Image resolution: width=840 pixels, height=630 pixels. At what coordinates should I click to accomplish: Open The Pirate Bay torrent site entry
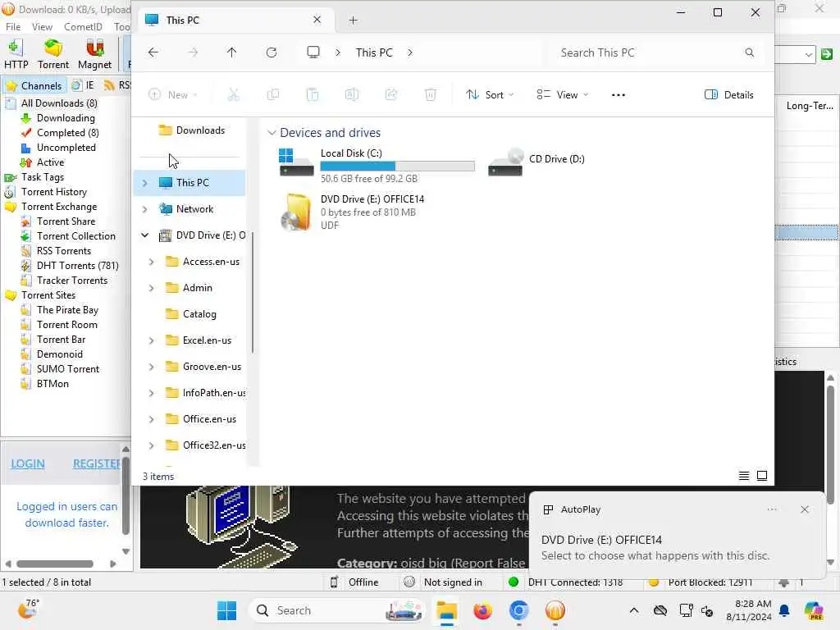pyautogui.click(x=67, y=310)
